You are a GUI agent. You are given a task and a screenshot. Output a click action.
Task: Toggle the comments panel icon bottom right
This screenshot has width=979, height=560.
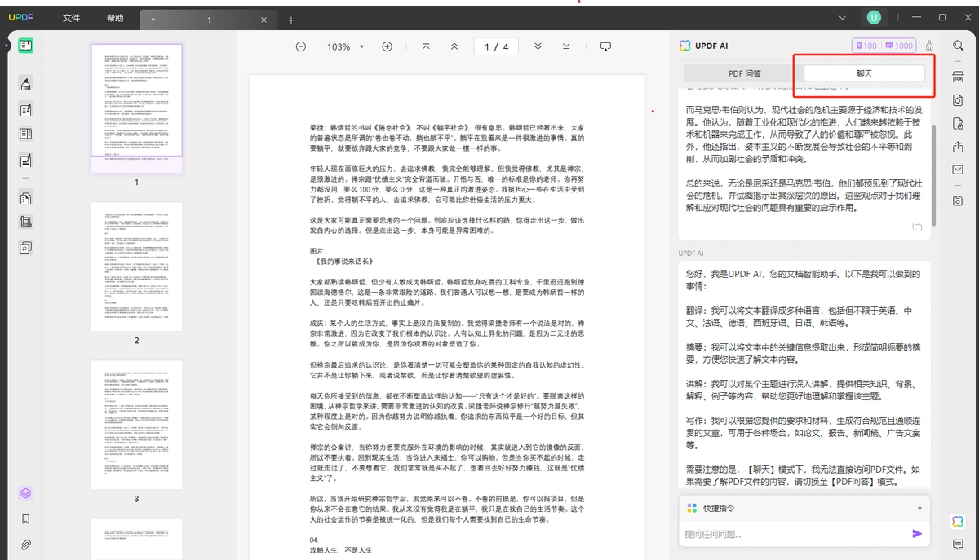958,545
